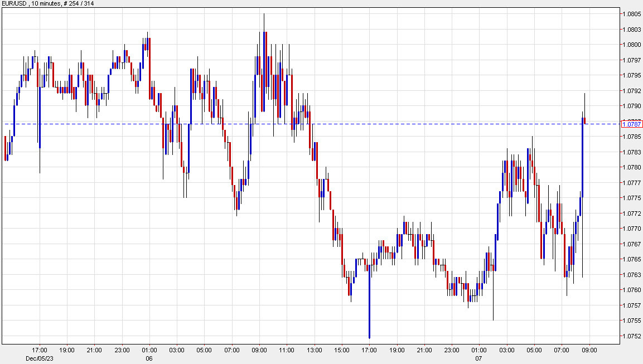The width and height of the screenshot is (643, 364).
Task: Select the 1.0787 current price tag
Action: [x=632, y=124]
